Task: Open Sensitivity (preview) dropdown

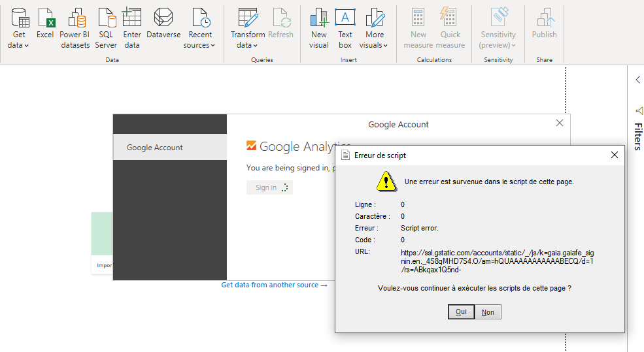Action: tap(498, 29)
